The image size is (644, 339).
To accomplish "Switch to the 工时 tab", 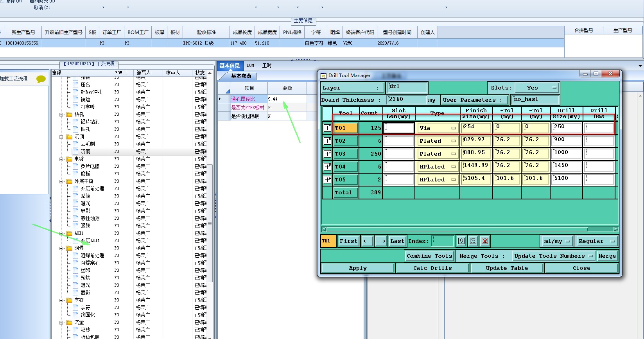I will coord(267,65).
